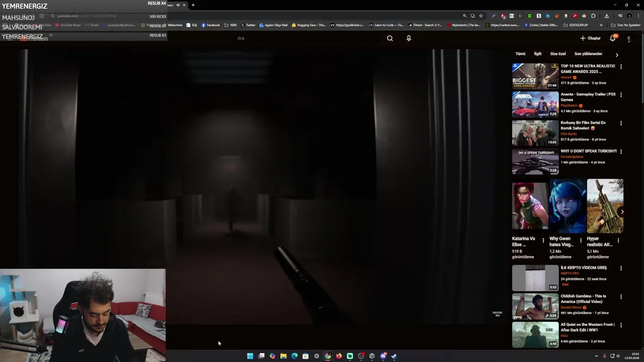Open the WHY U DONT SPEAK TURKISH title

click(589, 151)
